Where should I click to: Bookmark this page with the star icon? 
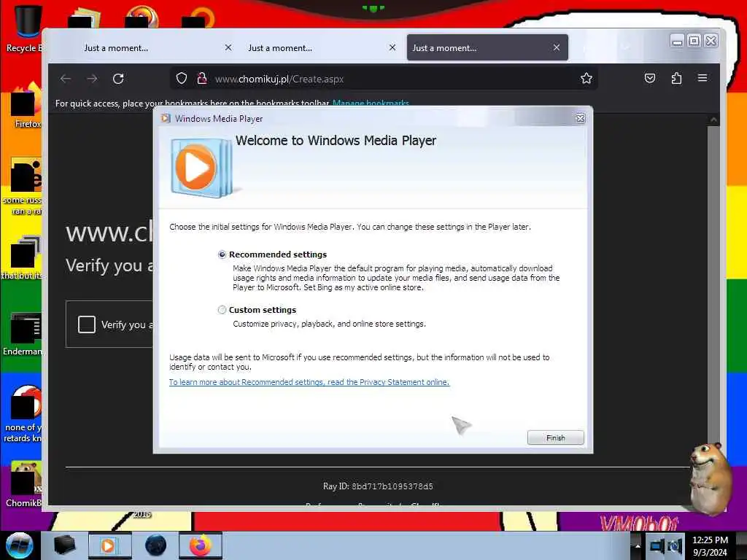(587, 79)
